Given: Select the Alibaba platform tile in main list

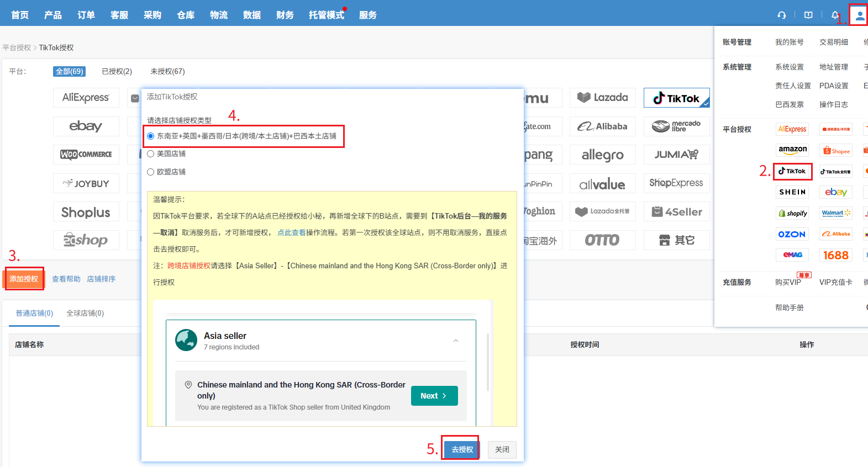Looking at the screenshot, I should (x=603, y=126).
